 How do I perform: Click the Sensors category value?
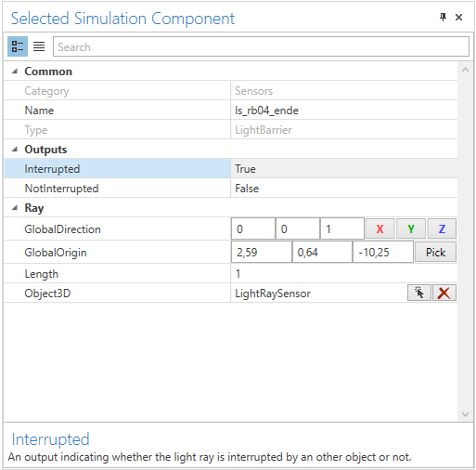pos(253,91)
